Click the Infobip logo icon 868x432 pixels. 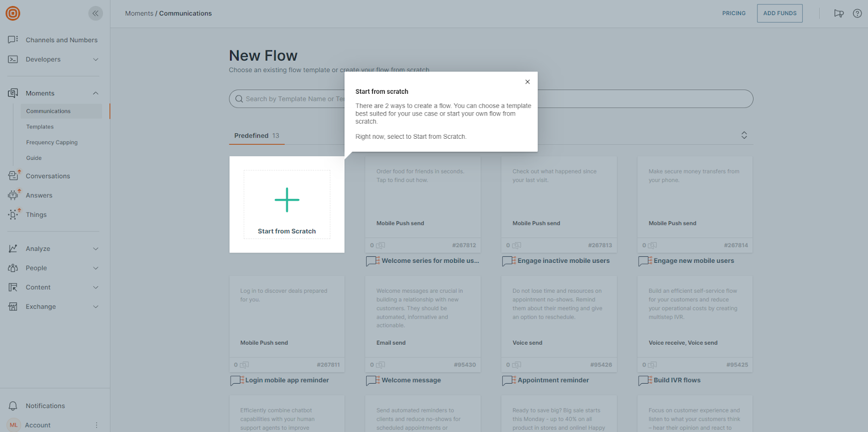coord(13,13)
